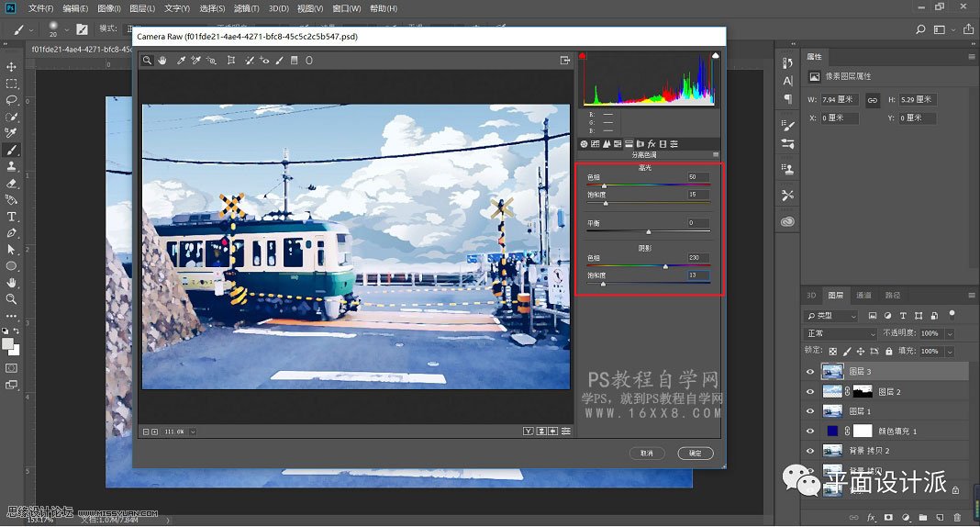Viewport: 980px width, 527px height.
Task: Open the 窗口(W) menu
Action: tap(347, 8)
